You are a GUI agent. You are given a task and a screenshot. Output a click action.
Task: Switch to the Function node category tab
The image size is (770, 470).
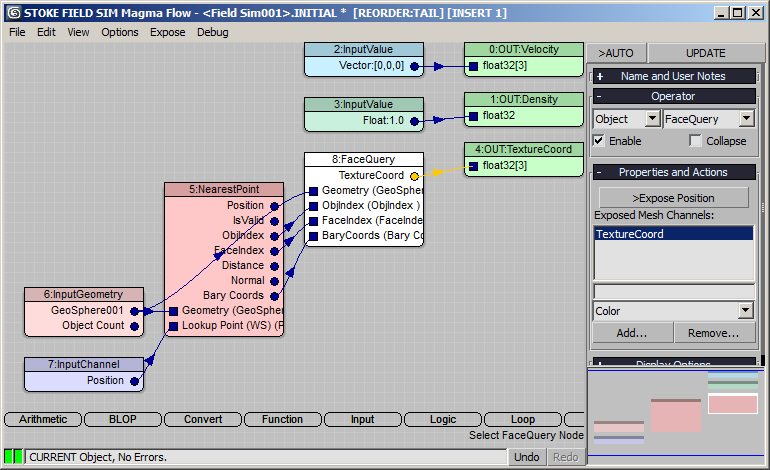coord(282,419)
